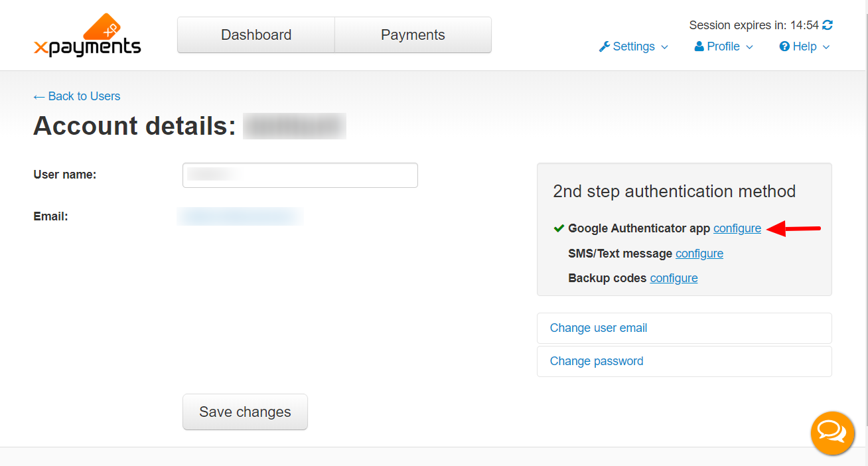Click the Settings wrench icon
Viewport: 868px width, 466px height.
604,46
